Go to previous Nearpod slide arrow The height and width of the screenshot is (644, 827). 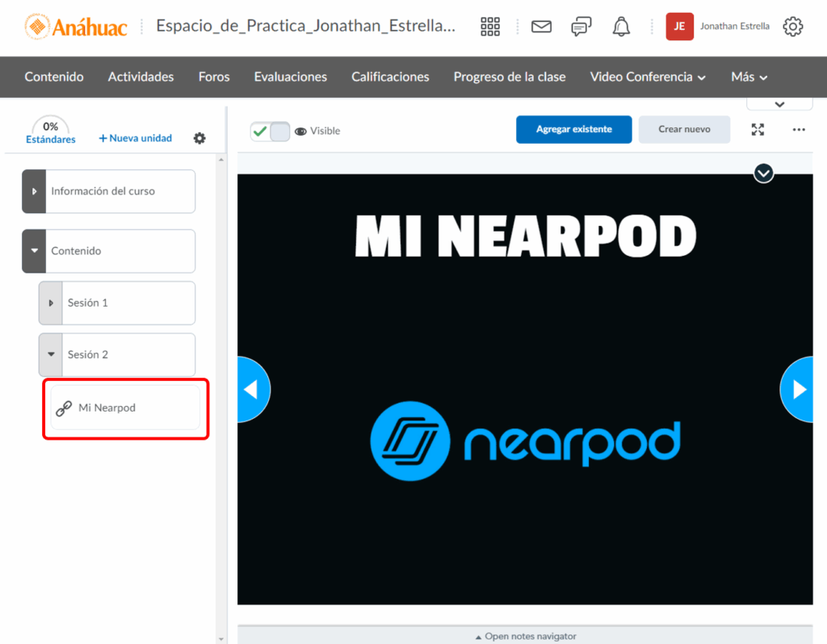pos(251,390)
